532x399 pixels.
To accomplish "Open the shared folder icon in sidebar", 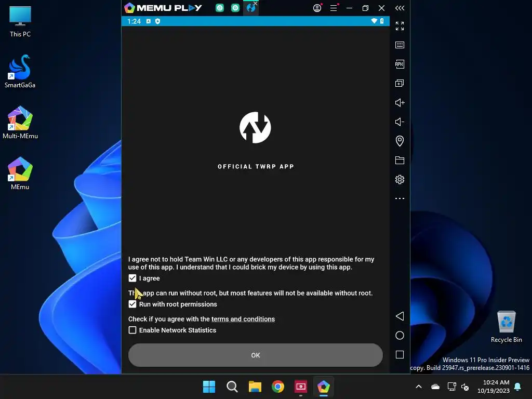I will tap(400, 160).
